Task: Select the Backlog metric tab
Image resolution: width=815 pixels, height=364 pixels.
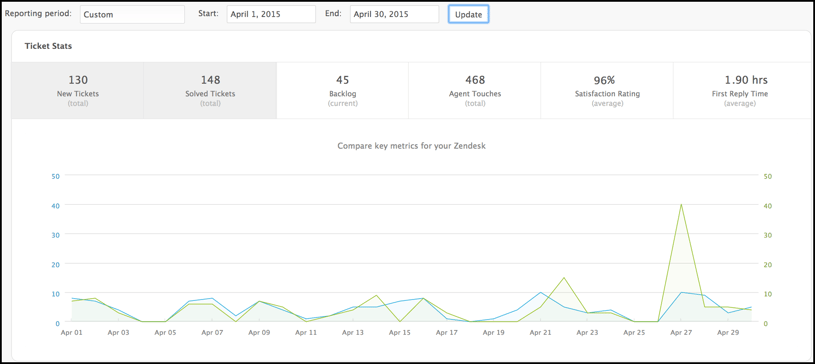Action: click(342, 90)
